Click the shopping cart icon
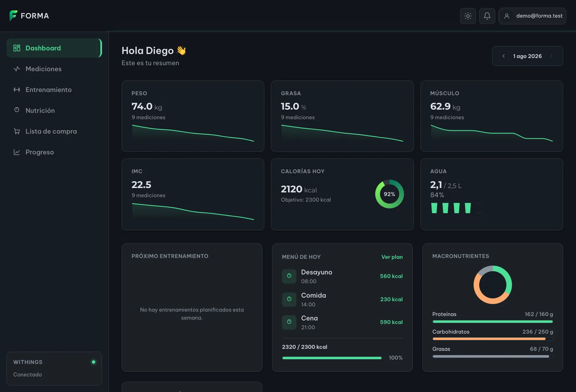Image resolution: width=576 pixels, height=392 pixels. click(x=17, y=131)
